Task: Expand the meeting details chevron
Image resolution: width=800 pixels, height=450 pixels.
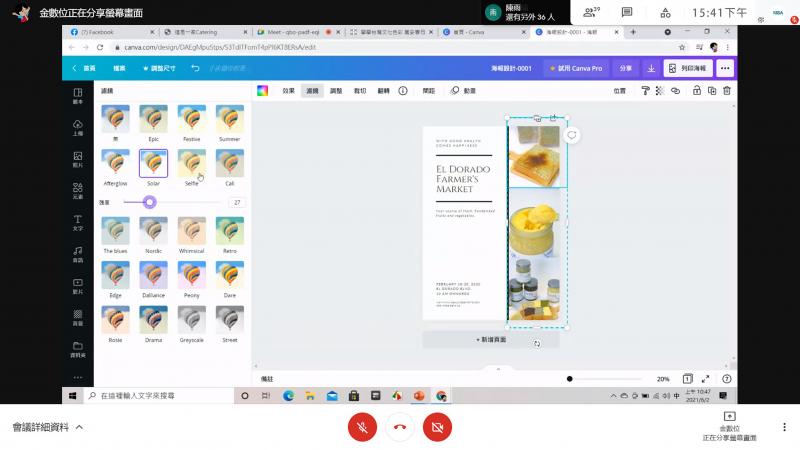Action: 79,427
